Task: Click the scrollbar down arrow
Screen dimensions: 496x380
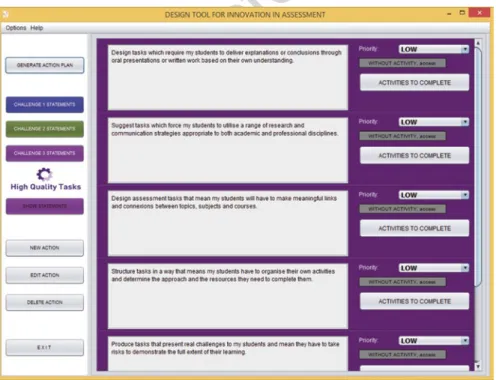Action: pyautogui.click(x=478, y=366)
